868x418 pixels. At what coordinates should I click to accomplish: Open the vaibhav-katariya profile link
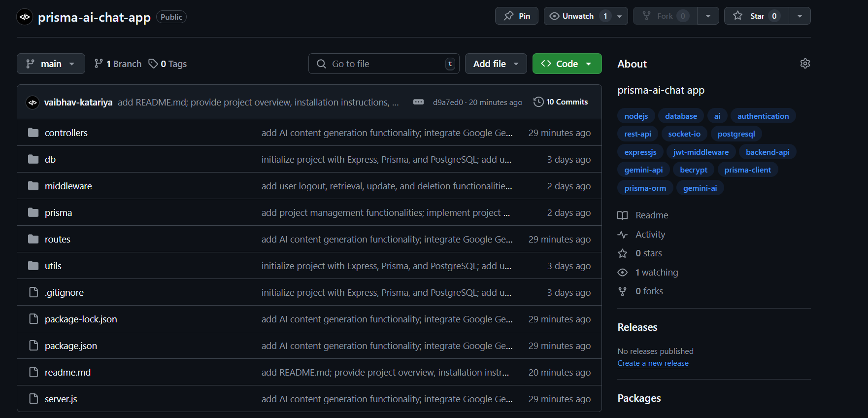(78, 103)
